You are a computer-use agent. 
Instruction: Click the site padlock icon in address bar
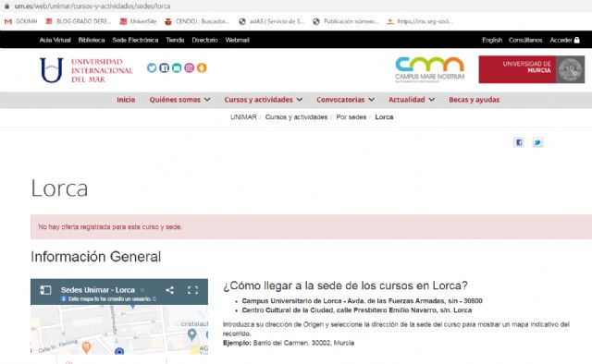[x=6, y=6]
